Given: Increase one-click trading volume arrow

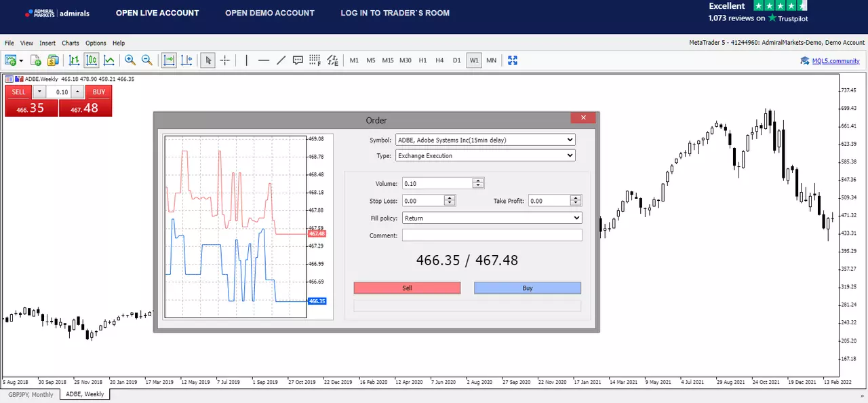Looking at the screenshot, I should (x=78, y=92).
